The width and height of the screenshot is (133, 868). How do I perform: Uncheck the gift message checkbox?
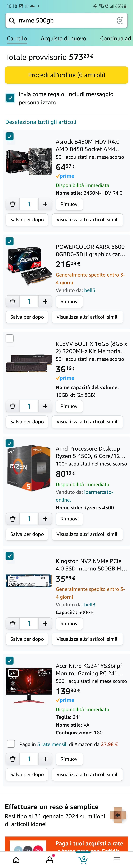(10, 98)
